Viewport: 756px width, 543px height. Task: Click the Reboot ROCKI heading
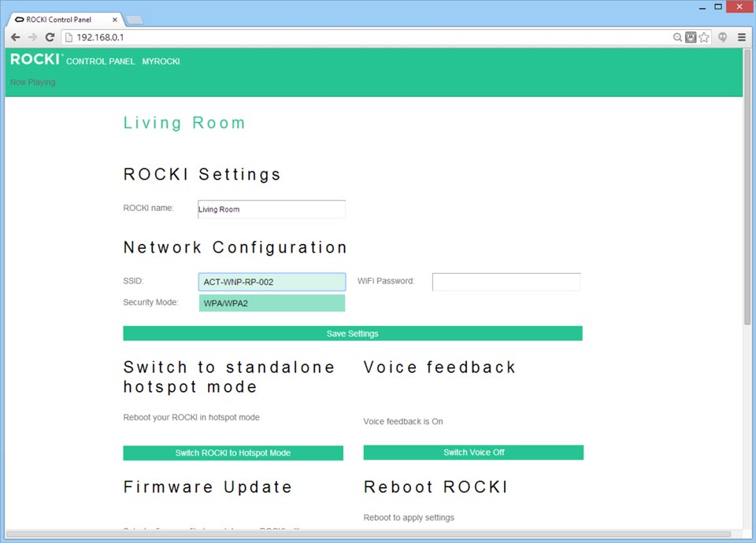click(435, 486)
